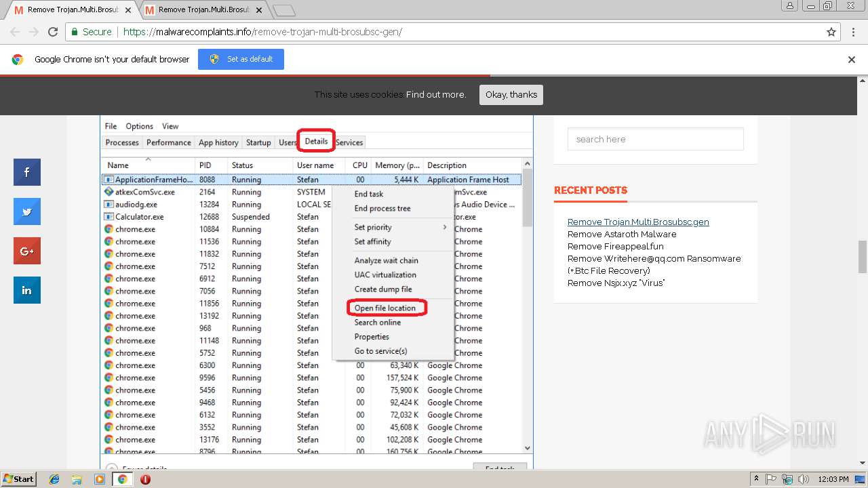The width and height of the screenshot is (868, 488).
Task: Open the Chrome three-dot menu
Action: 853,32
